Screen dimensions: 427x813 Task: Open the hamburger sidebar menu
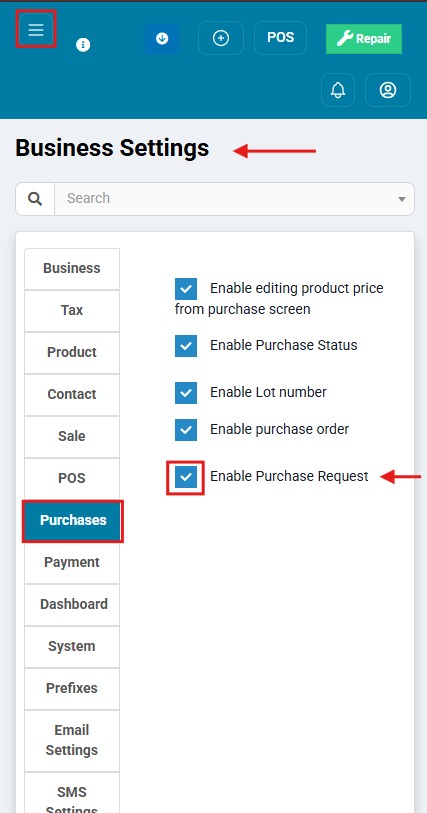click(x=36, y=29)
